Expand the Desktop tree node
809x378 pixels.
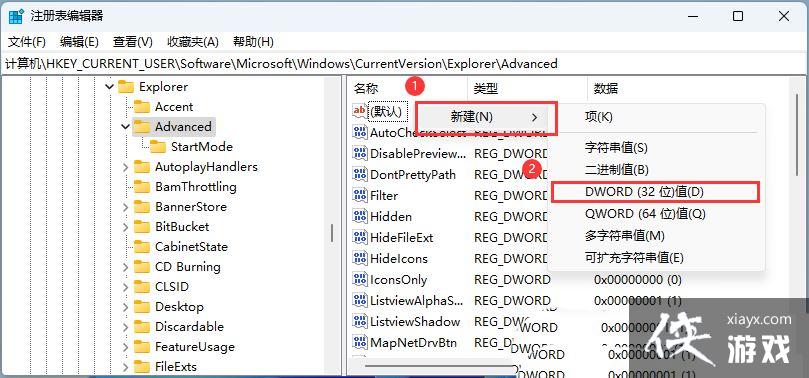[x=125, y=307]
